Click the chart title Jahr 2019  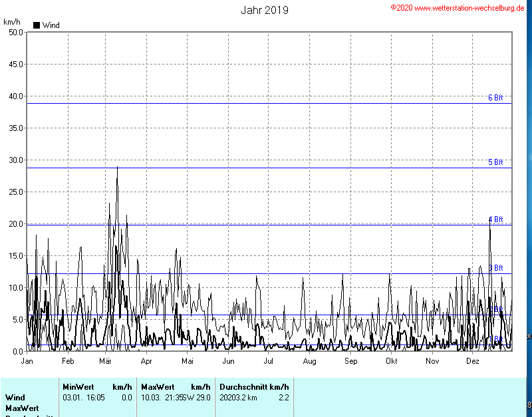point(265,10)
